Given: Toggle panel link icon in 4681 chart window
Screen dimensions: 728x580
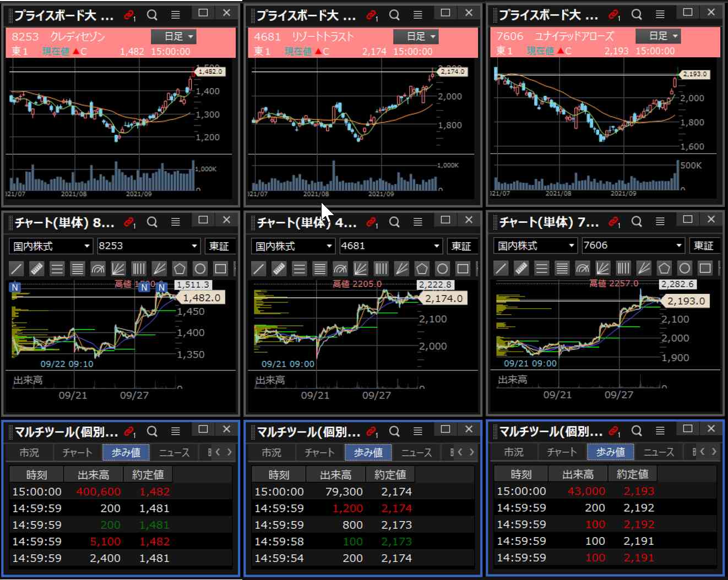Looking at the screenshot, I should coord(372,222).
